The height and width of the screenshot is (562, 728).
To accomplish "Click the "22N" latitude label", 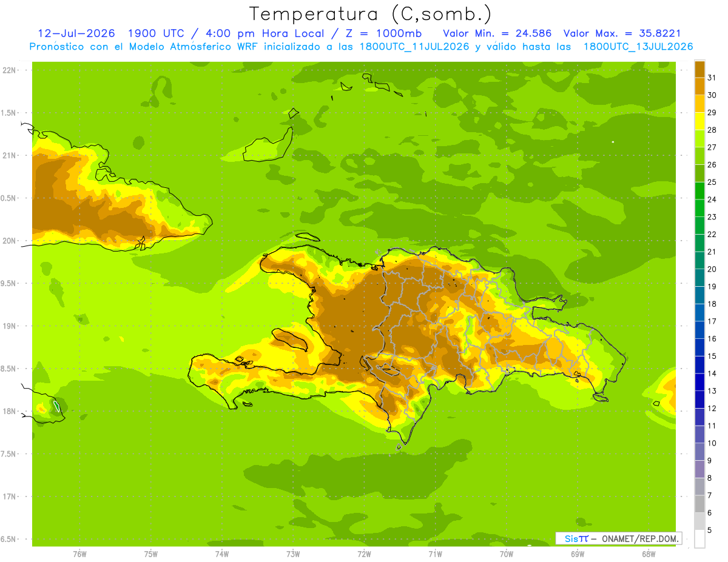I will pos(10,70).
